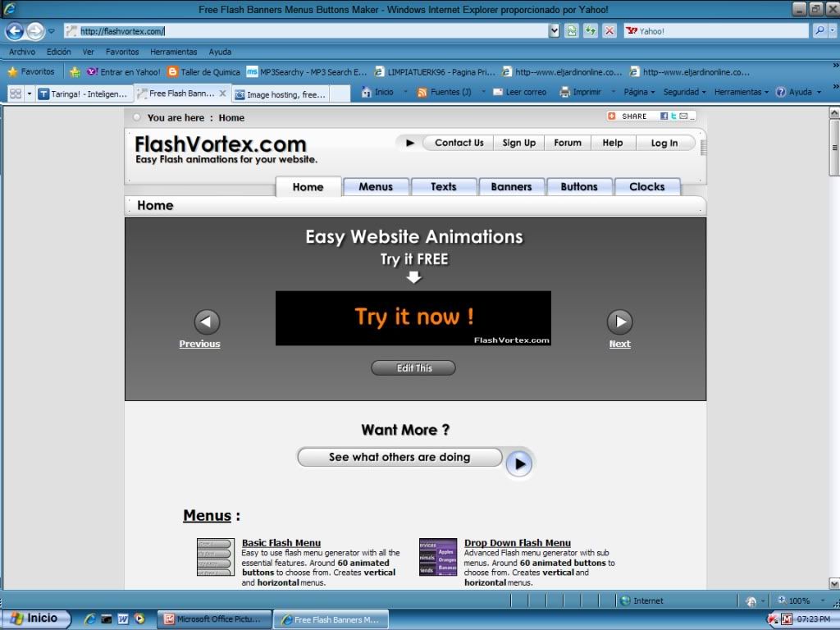Open the Edición menu
This screenshot has width=840, height=630.
(59, 52)
